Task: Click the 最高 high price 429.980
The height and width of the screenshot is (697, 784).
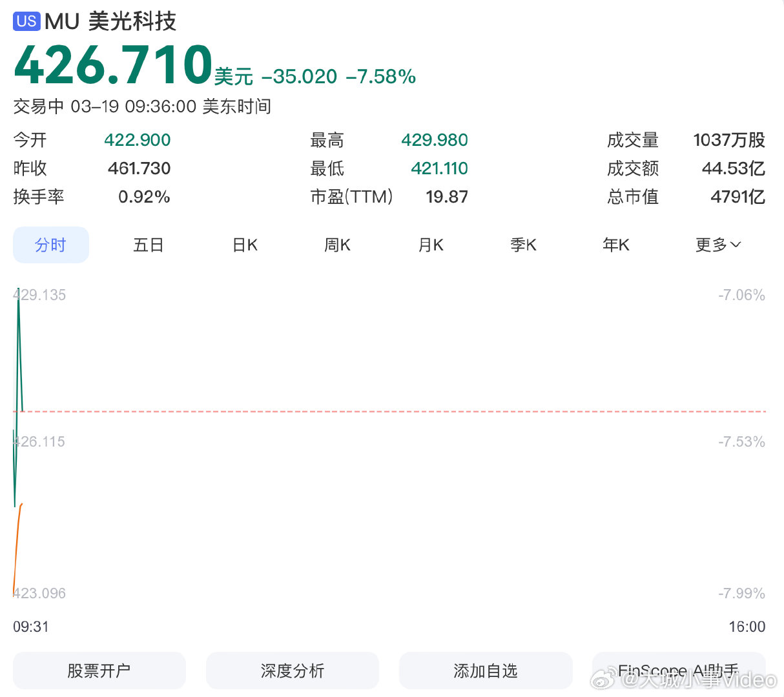Action: point(434,139)
